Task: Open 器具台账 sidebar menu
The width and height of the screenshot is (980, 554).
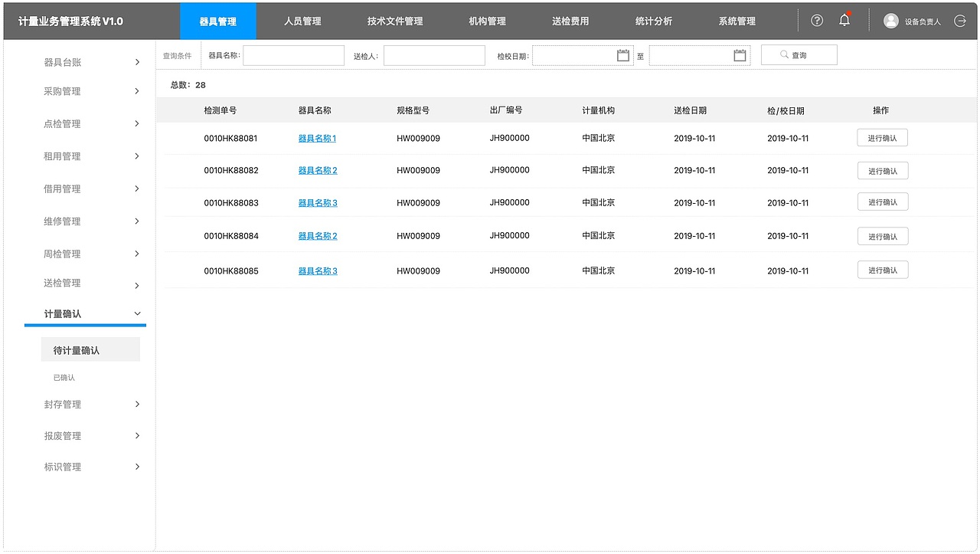Action: click(x=63, y=62)
